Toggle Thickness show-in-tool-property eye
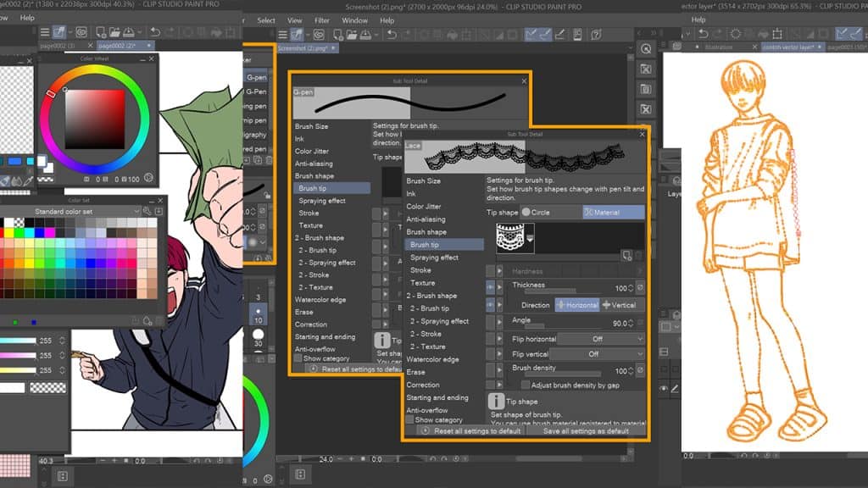The height and width of the screenshot is (488, 868). pyautogui.click(x=491, y=288)
